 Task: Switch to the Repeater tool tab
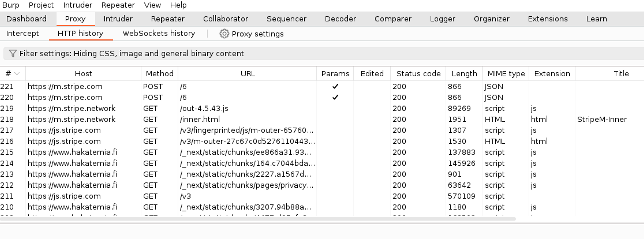point(168,19)
